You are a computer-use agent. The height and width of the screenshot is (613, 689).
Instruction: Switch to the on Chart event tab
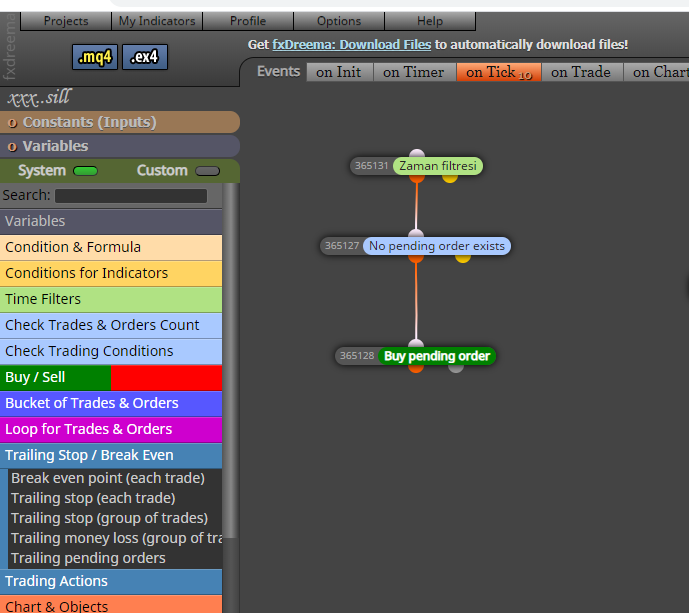pyautogui.click(x=656, y=72)
